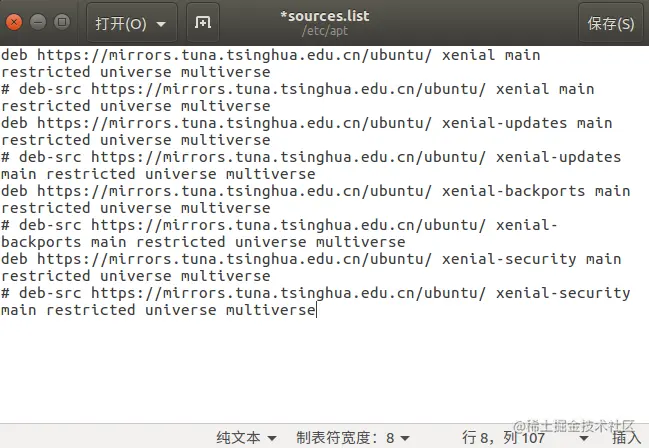Toggle the 插入 insert mode indicator
The width and height of the screenshot is (649, 448).
[x=626, y=438]
